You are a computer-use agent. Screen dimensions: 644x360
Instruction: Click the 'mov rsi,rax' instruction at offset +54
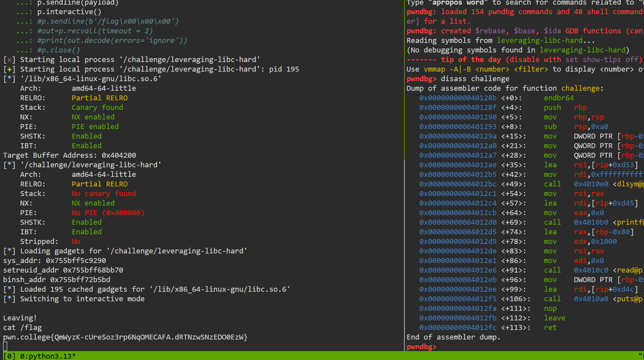(574, 194)
